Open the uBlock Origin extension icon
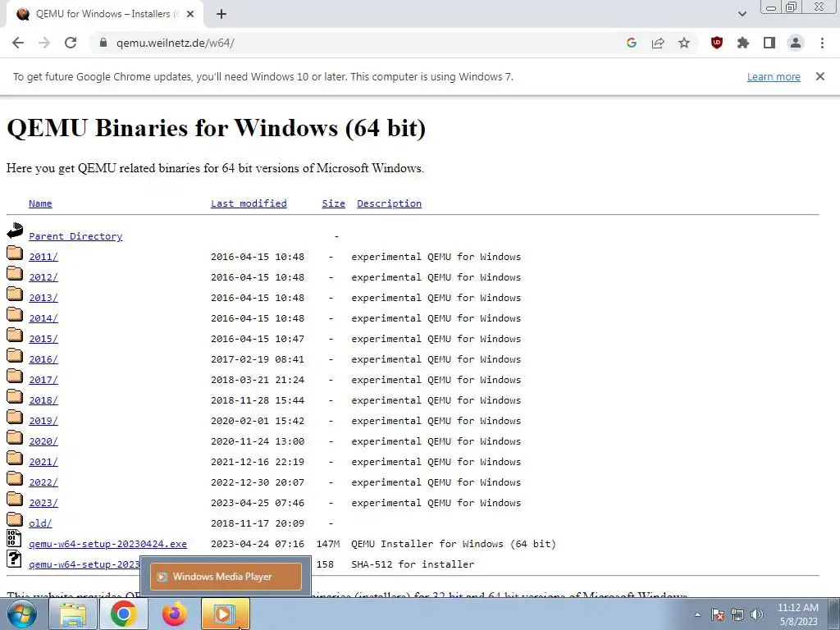This screenshot has height=630, width=840. pos(716,43)
